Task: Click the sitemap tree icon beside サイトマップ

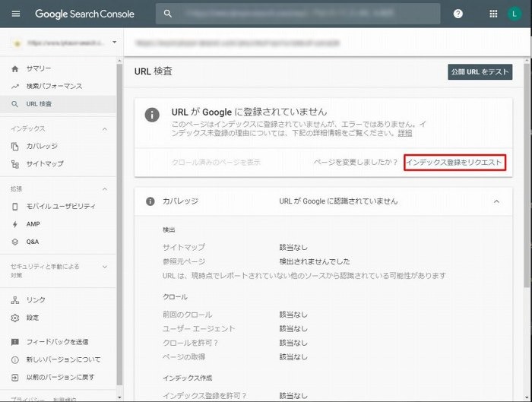Action: [x=15, y=164]
